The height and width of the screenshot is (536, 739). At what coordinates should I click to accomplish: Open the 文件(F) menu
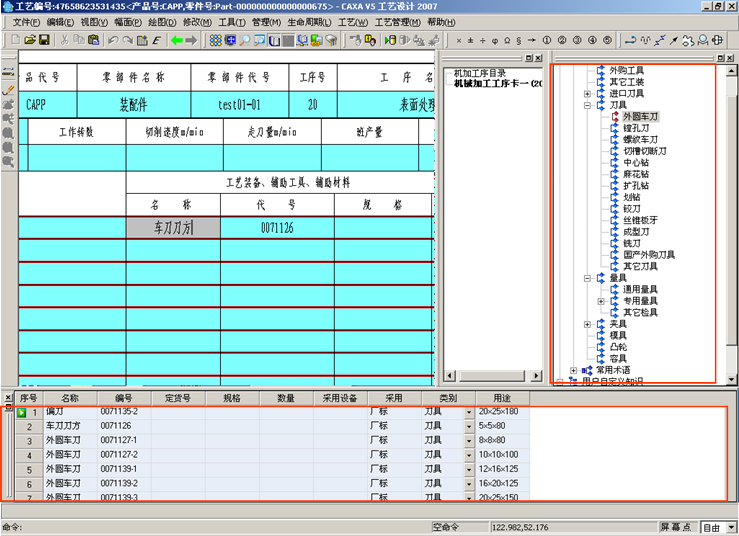click(x=27, y=21)
